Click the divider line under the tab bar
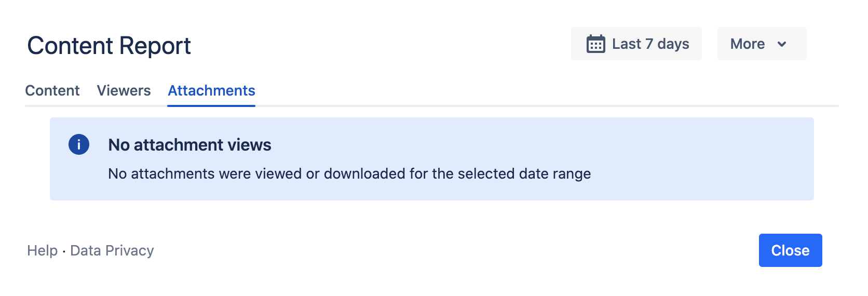 (519, 106)
